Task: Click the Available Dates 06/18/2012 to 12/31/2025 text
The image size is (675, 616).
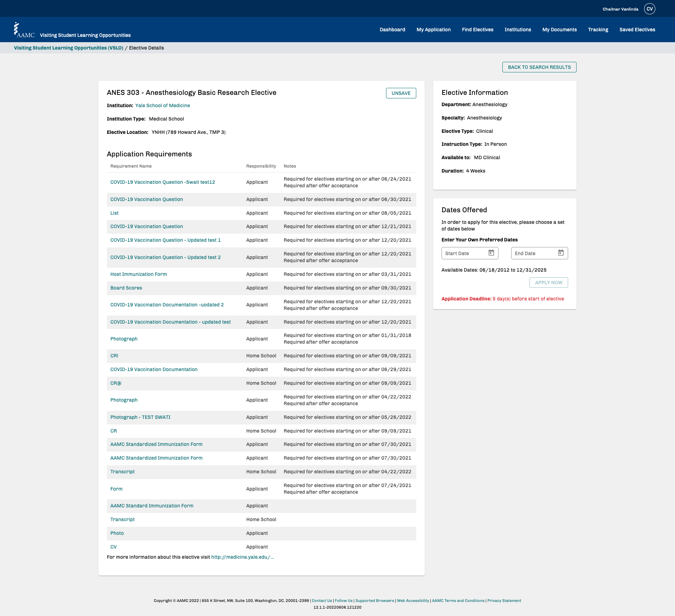Action: coord(494,270)
